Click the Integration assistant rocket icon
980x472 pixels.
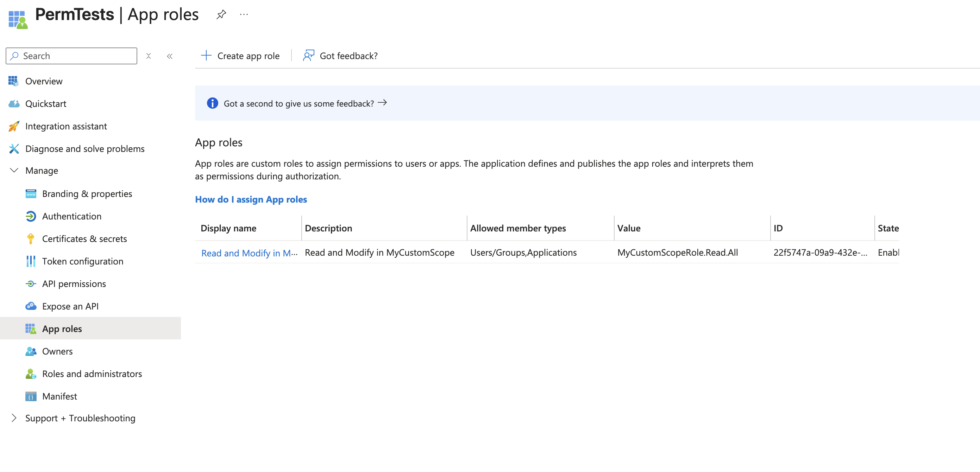click(14, 126)
